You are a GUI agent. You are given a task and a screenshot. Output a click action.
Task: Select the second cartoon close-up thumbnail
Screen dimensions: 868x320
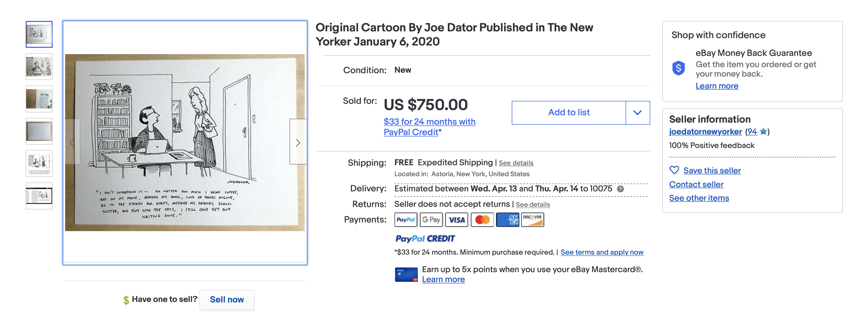pos(39,67)
